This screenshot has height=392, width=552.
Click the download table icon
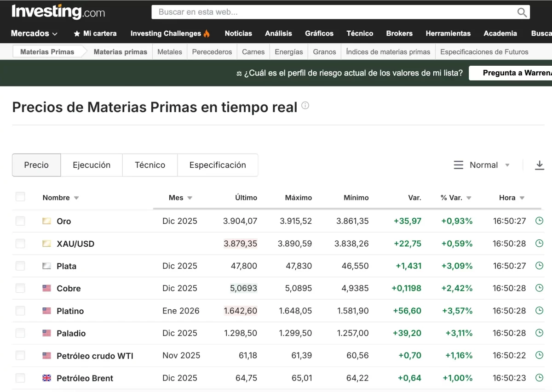(x=539, y=165)
